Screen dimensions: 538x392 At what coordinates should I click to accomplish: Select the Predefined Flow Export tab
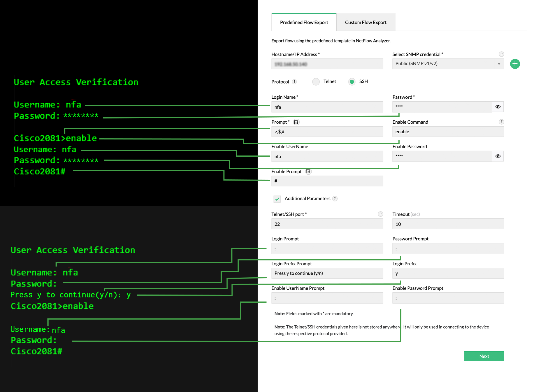coord(304,22)
